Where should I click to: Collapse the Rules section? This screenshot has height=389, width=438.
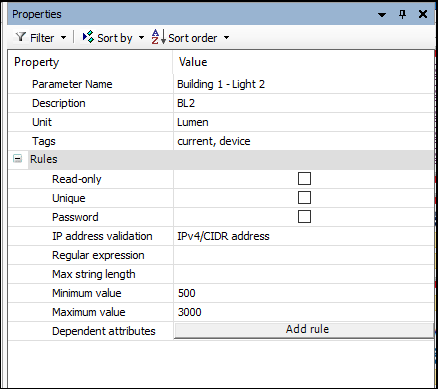click(17, 159)
